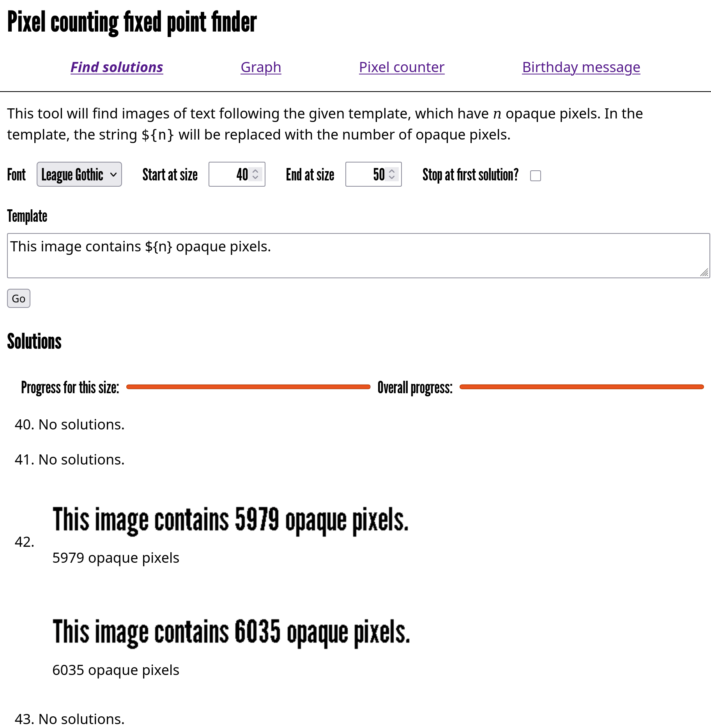Switch to the Graph tab
Screen dimensions: 711x728
261,67
